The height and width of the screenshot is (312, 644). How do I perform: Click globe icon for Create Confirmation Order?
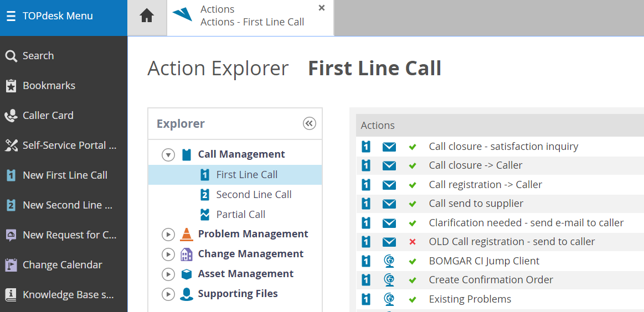pyautogui.click(x=389, y=280)
